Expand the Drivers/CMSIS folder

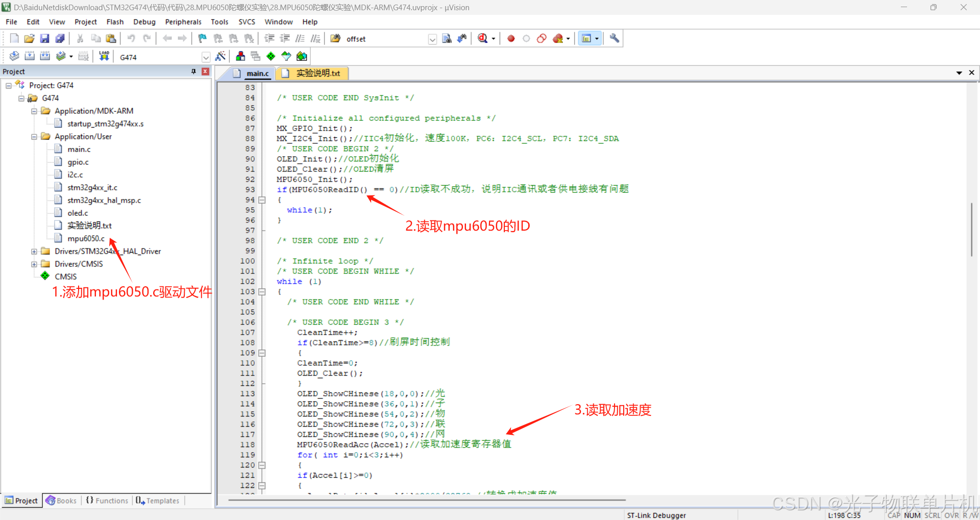(x=34, y=264)
